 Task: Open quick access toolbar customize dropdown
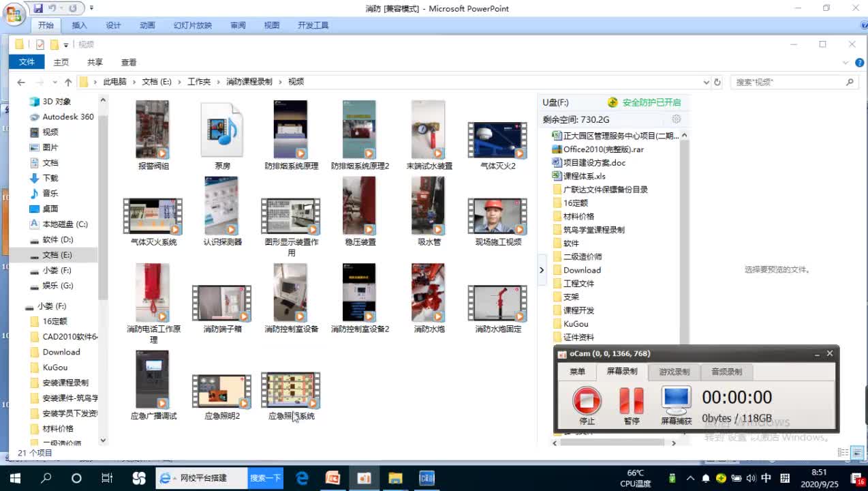click(66, 44)
